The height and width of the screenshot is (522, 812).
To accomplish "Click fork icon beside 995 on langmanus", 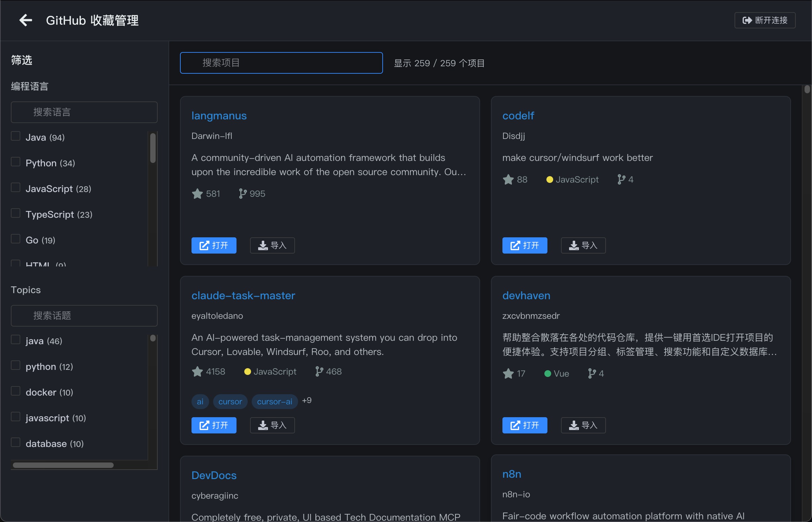I will pyautogui.click(x=242, y=194).
